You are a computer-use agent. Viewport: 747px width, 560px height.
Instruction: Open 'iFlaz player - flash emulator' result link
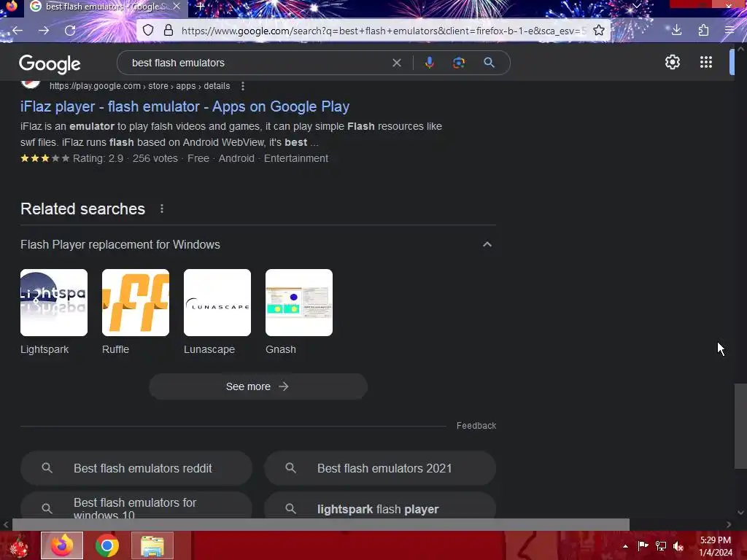[x=185, y=106]
